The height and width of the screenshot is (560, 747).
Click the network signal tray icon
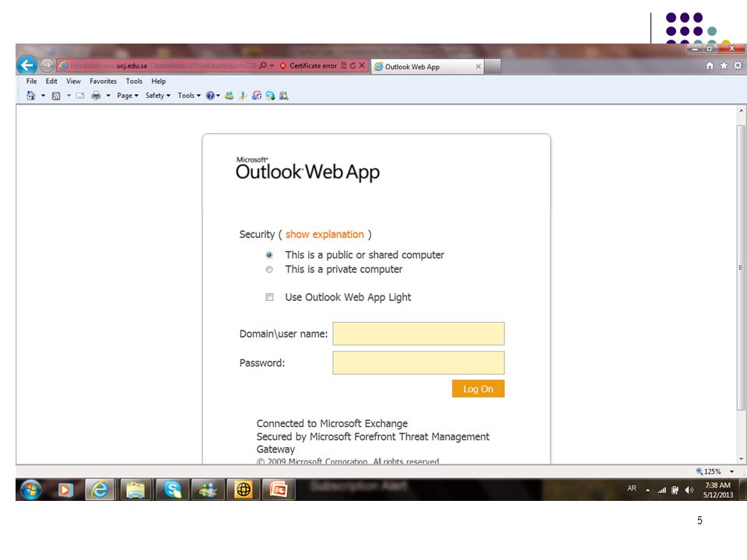pyautogui.click(x=661, y=490)
